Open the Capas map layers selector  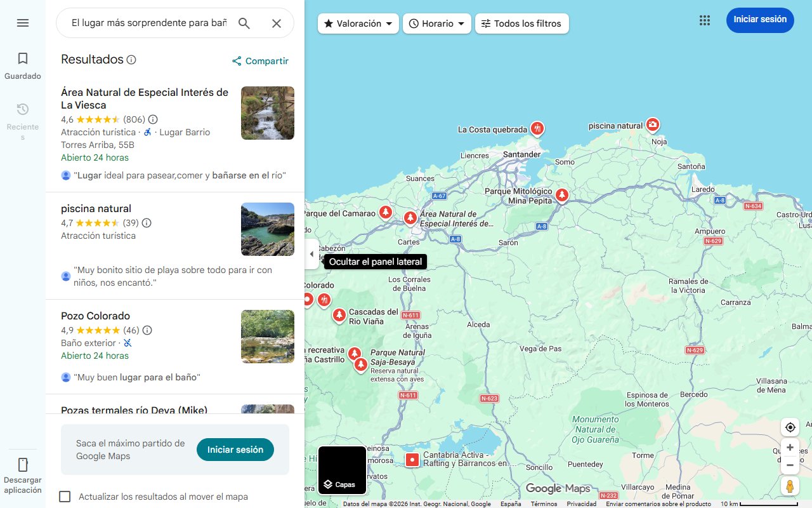pyautogui.click(x=342, y=471)
